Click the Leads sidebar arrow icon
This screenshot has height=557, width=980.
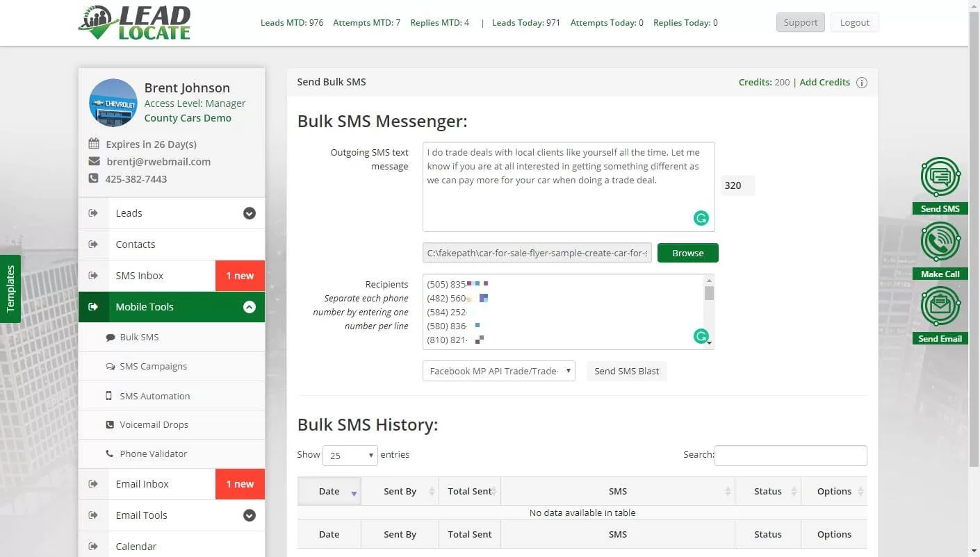coord(93,213)
